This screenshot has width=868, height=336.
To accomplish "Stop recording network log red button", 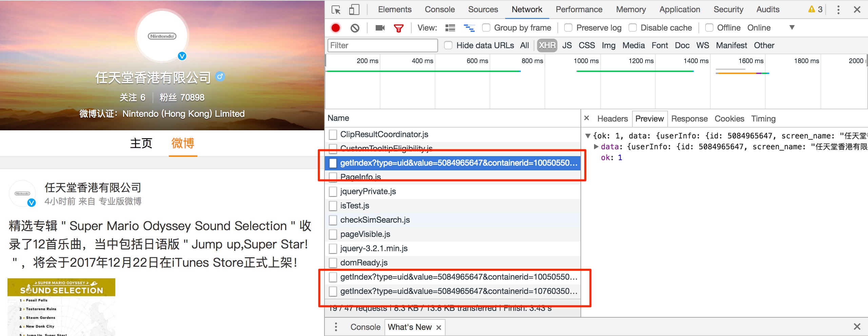I will 336,28.
